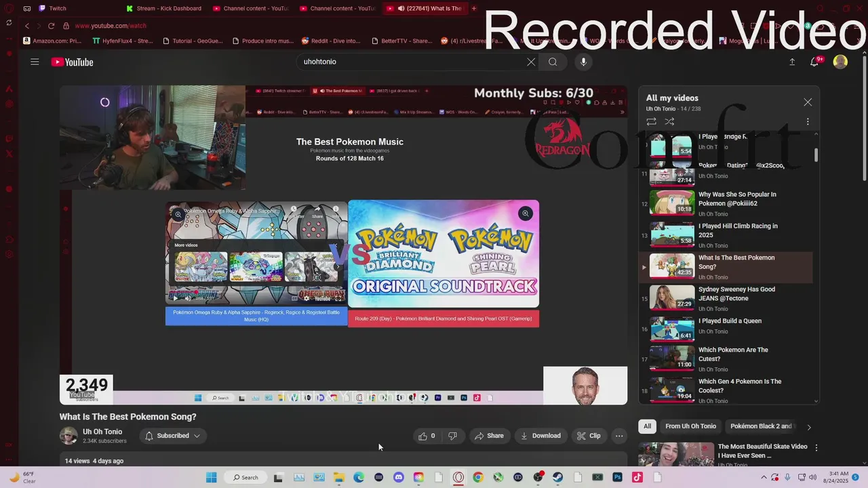Open Discord from the taskbar
Screen dimensions: 868x488
398,477
